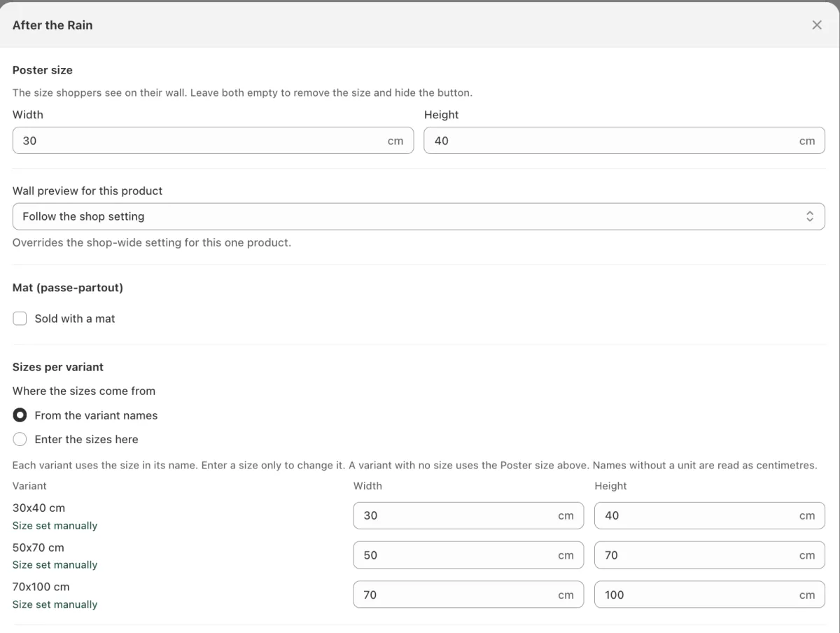Click the 50x70 cm variant name

(x=38, y=548)
